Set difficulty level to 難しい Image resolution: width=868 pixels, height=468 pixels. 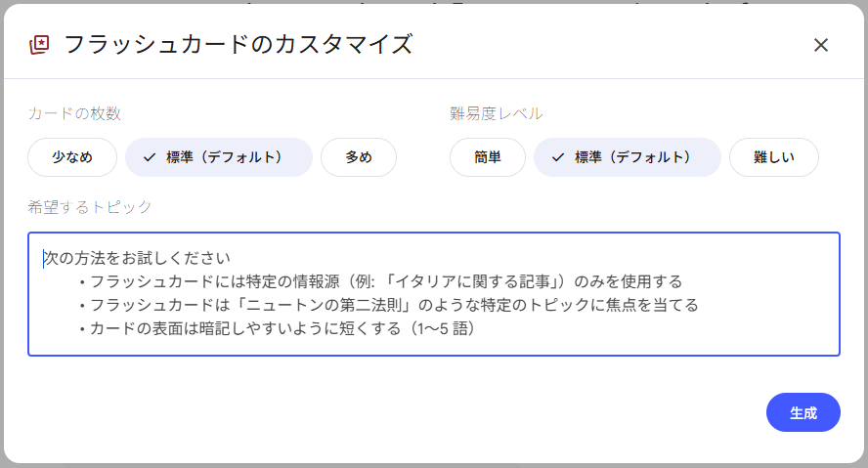point(774,157)
